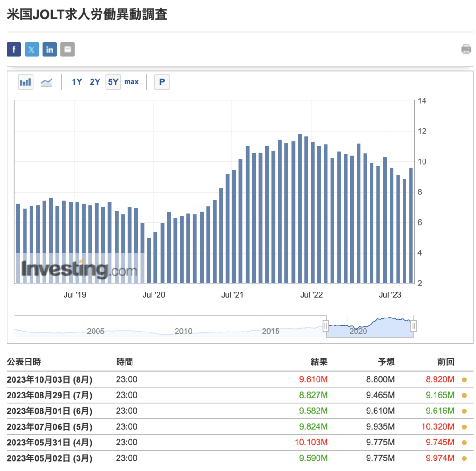Click orange dot in the 4月 row
Viewport: 476px width, 471px height.
point(464,443)
